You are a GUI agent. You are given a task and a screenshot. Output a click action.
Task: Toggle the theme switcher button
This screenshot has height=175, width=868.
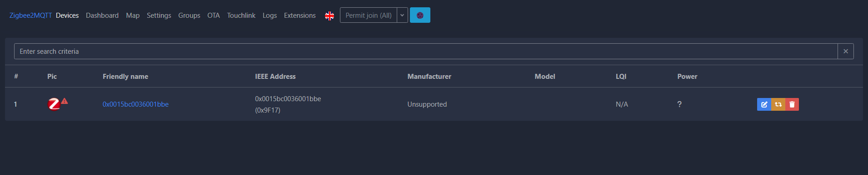click(420, 15)
